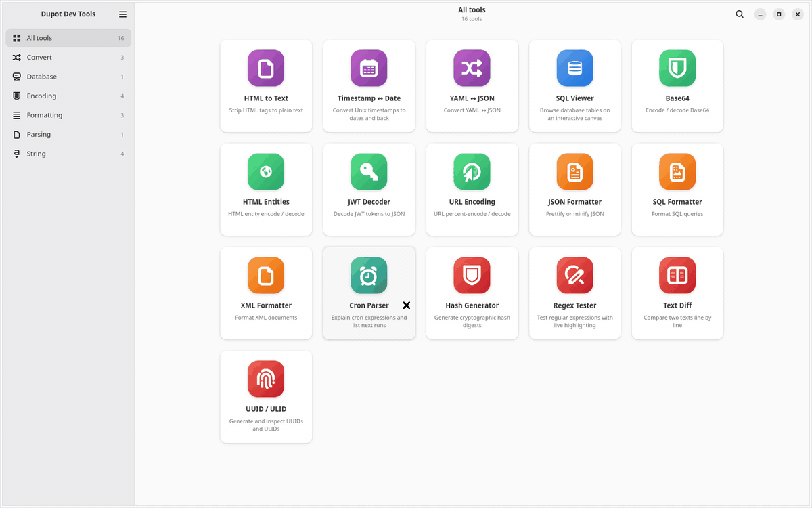Viewport: 812px width, 508px height.
Task: Open the Text Diff icon
Action: (x=677, y=275)
